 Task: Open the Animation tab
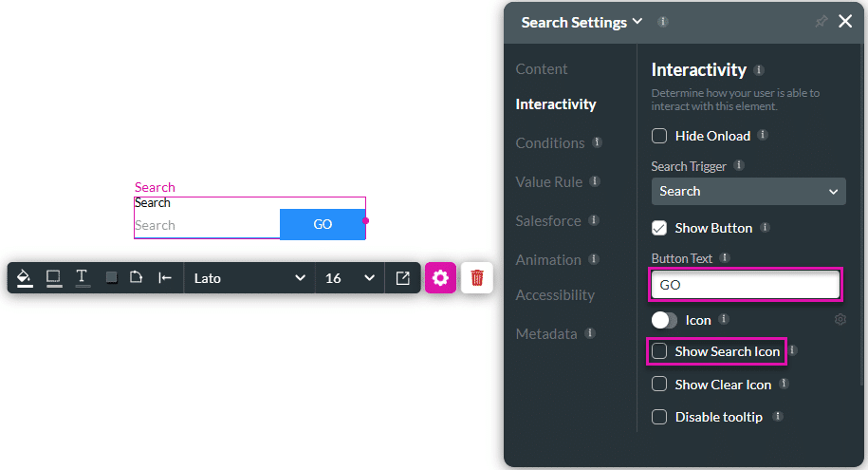(548, 260)
